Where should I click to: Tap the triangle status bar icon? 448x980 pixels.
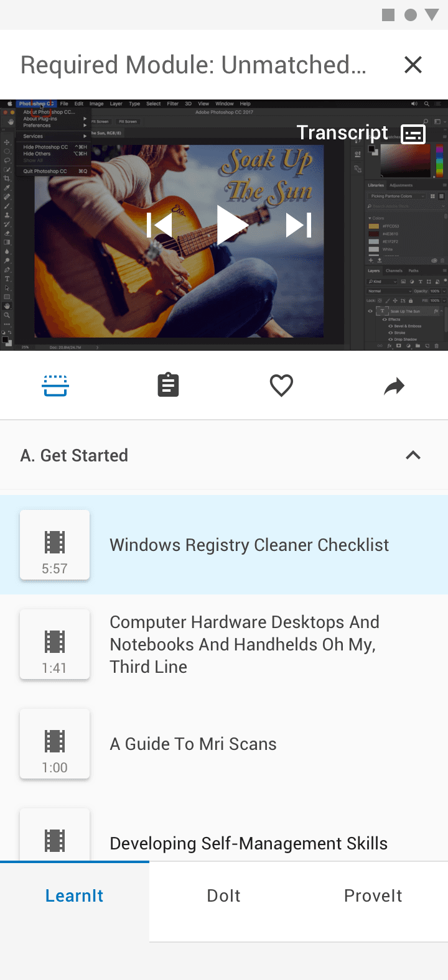click(x=432, y=15)
